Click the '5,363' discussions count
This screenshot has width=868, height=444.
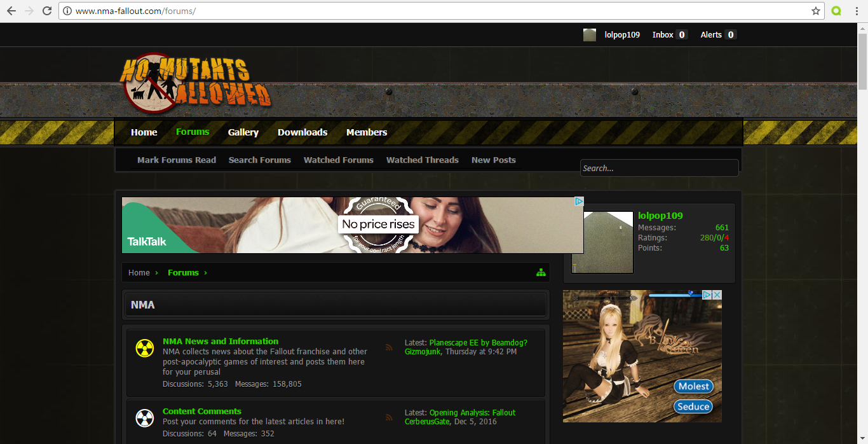click(218, 384)
